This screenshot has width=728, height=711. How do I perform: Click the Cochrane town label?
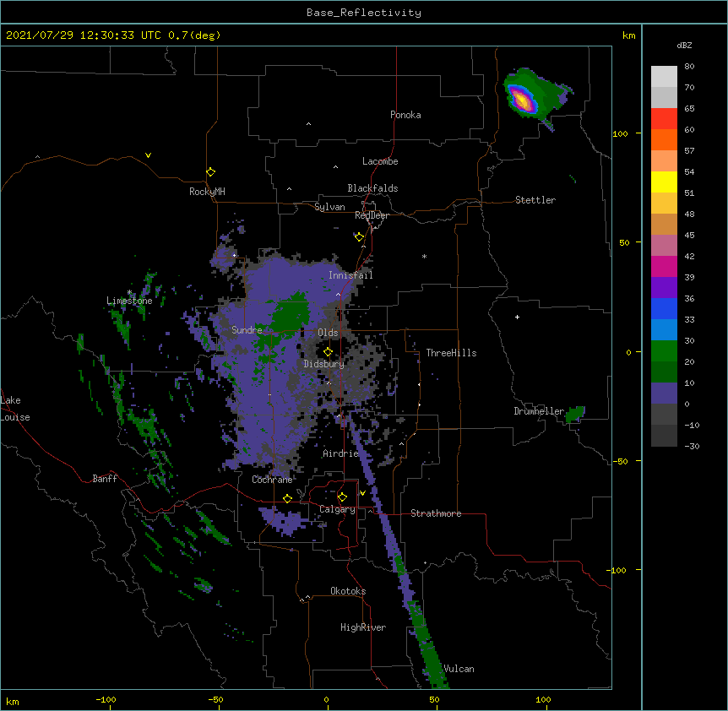point(272,480)
